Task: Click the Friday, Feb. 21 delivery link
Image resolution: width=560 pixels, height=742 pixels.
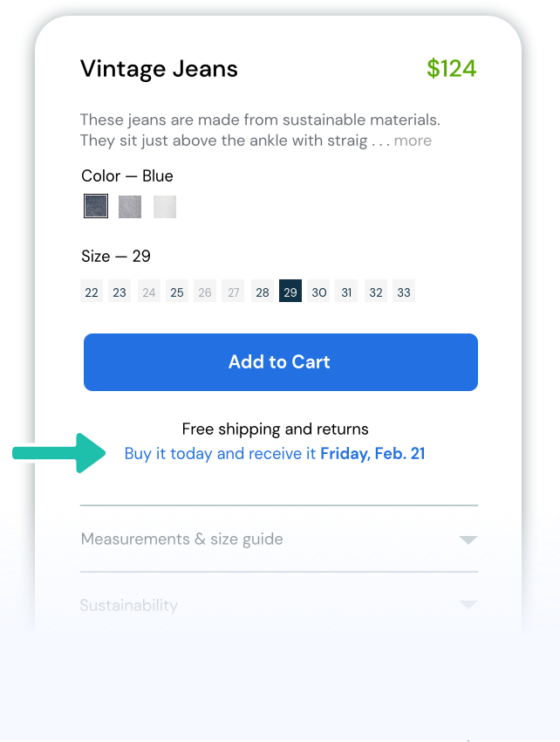Action: (x=372, y=454)
